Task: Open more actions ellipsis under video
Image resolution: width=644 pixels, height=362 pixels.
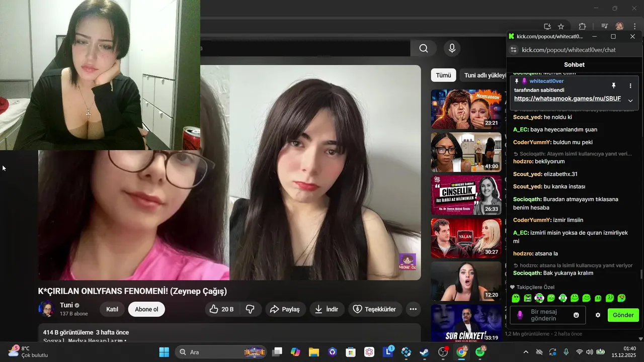Action: click(x=413, y=309)
